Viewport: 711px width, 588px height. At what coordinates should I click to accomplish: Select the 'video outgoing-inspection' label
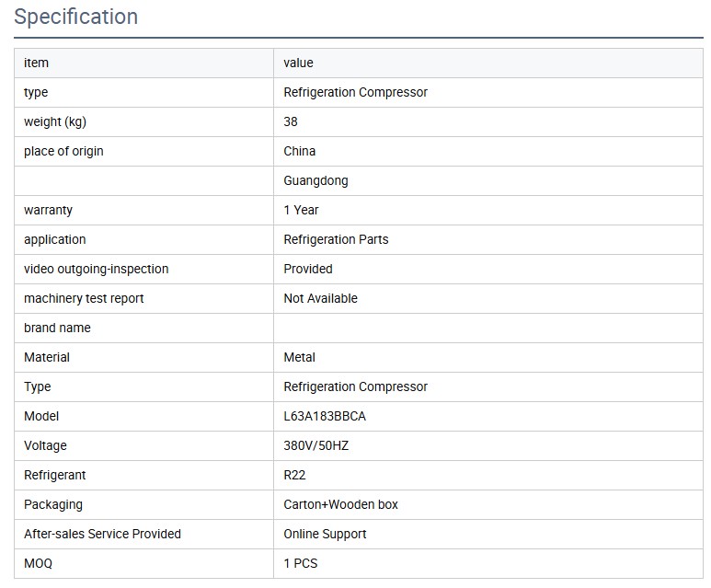(97, 269)
